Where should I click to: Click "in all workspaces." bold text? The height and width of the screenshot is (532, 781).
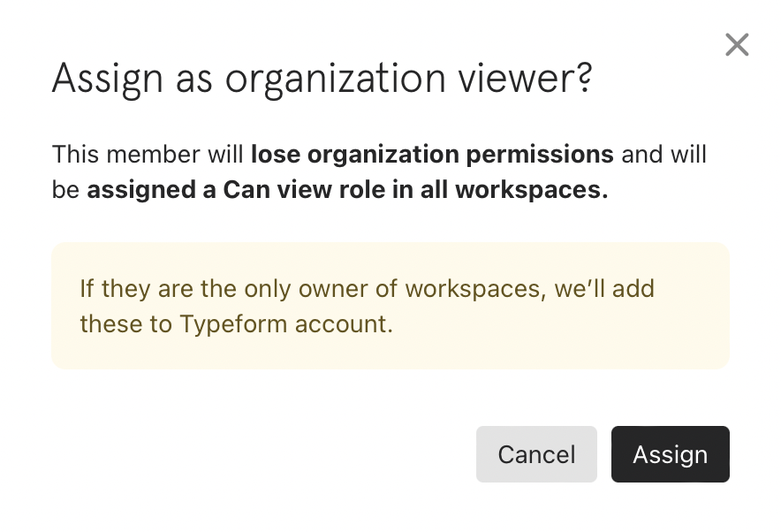[x=524, y=191]
